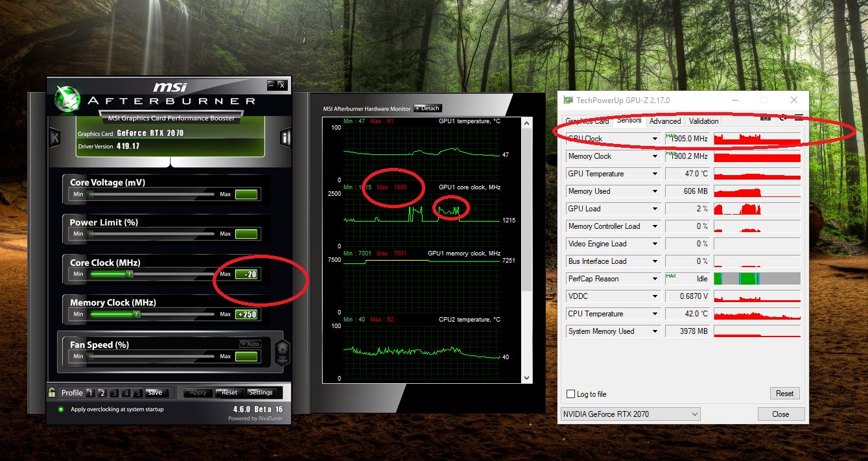The image size is (868, 461).
Task: Click the GPU-Z Close button
Action: pyautogui.click(x=780, y=414)
